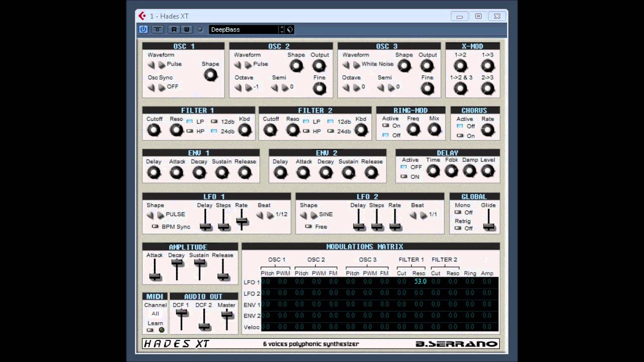Click the X-MOD 1->2 knob

(460, 65)
